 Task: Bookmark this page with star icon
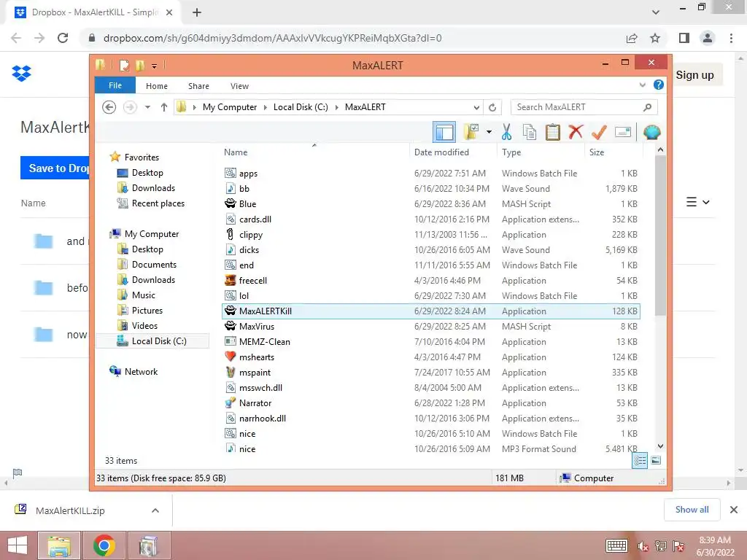click(x=655, y=38)
